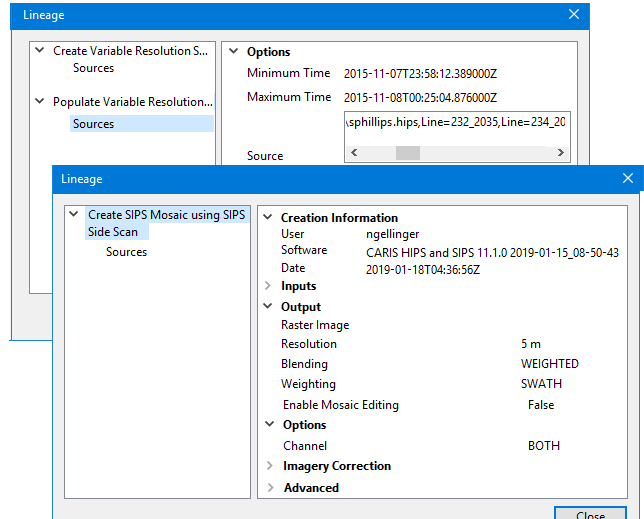Expand the Imagery Correction section
The image size is (644, 519).
point(268,466)
